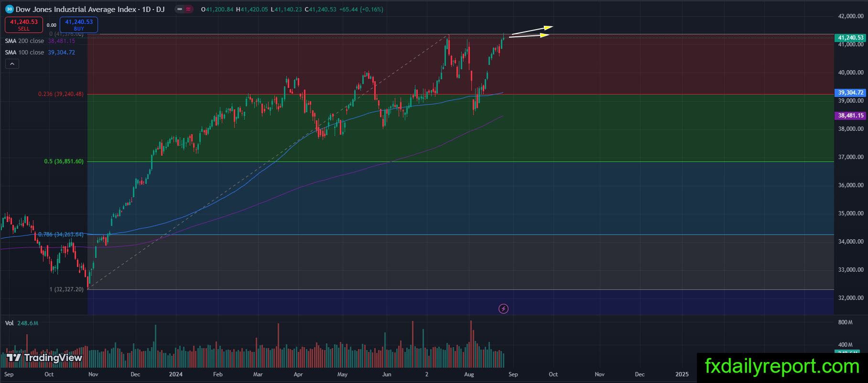Select the SMA 100 close legend entry

point(40,53)
